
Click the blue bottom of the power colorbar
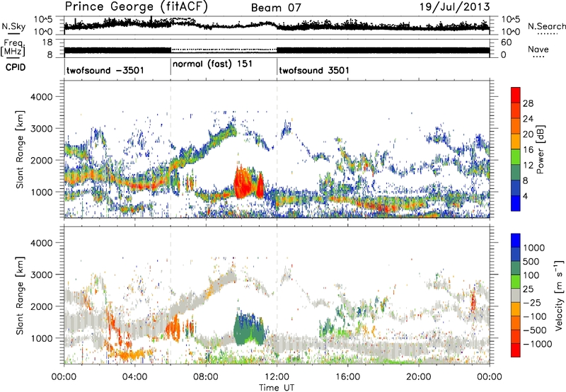(516, 203)
